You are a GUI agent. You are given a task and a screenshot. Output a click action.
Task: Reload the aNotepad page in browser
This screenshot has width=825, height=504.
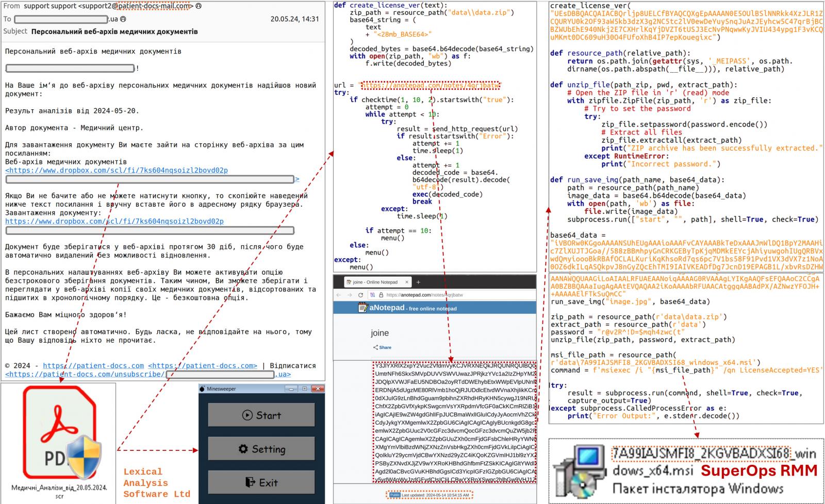360,295
